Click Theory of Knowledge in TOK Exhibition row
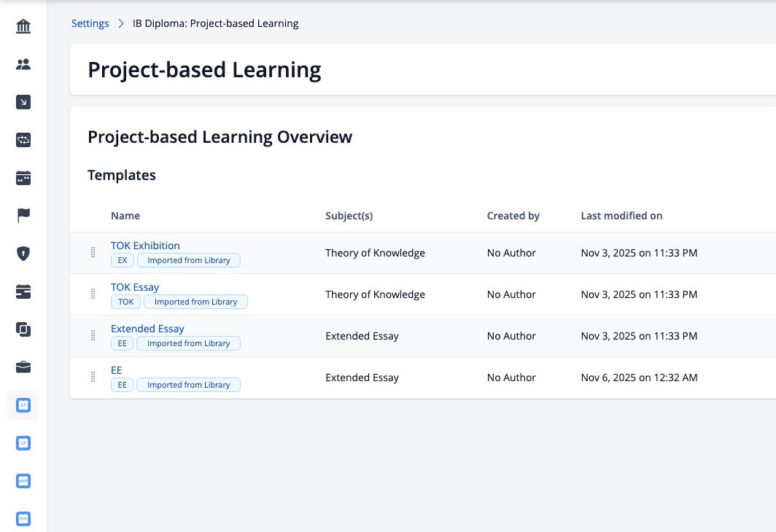Screen dimensions: 776x532 click(375, 253)
